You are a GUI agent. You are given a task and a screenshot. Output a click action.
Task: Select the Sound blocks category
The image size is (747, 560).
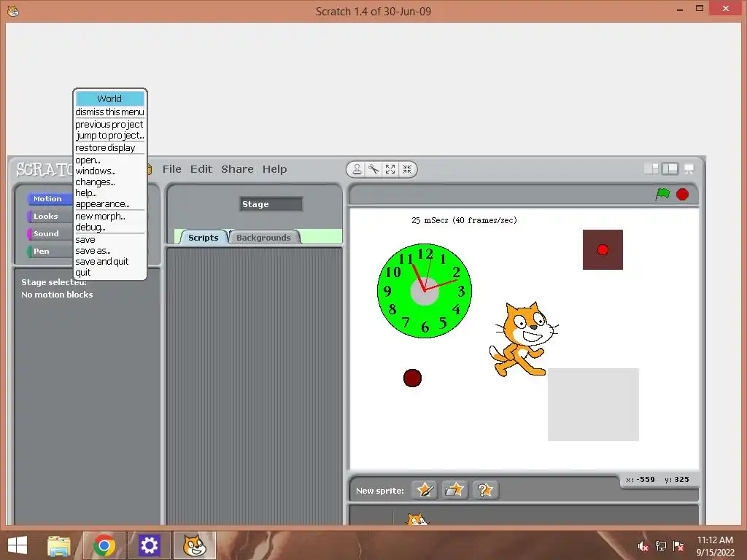coord(50,233)
